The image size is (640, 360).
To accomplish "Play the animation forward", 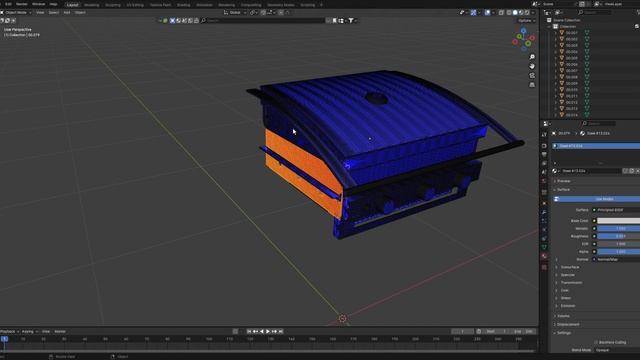I will pyautogui.click(x=268, y=331).
